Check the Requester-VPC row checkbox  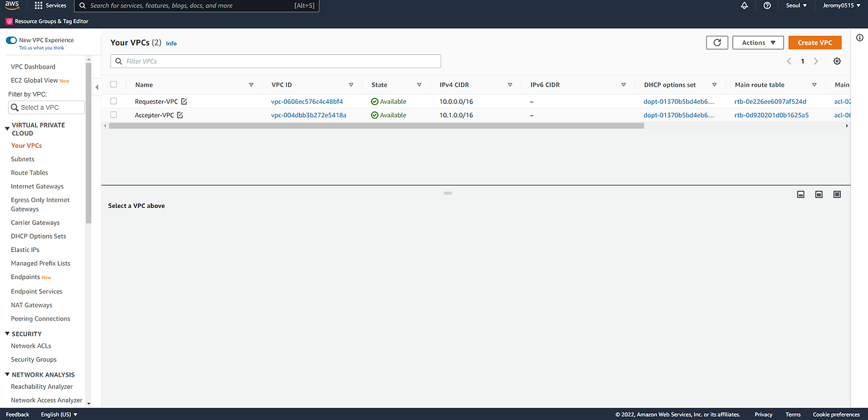(x=113, y=102)
